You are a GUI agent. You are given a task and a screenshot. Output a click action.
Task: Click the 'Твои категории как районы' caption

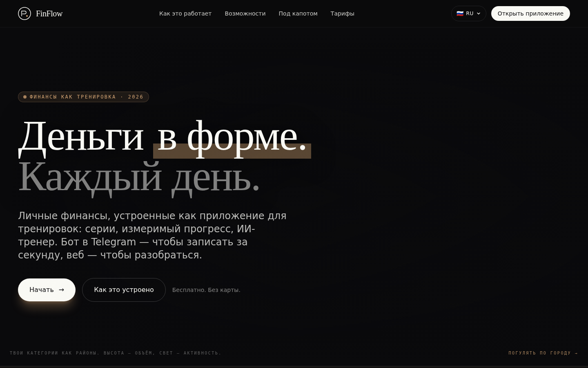[x=116, y=353]
